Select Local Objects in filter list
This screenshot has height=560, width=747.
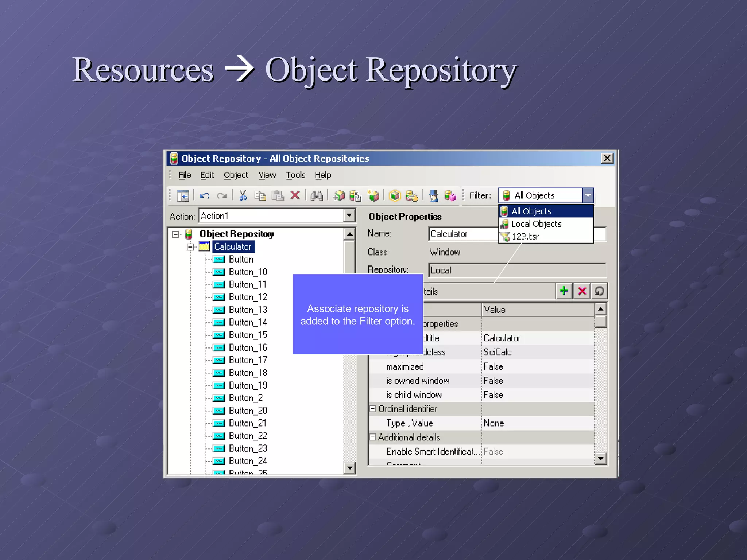click(546, 224)
